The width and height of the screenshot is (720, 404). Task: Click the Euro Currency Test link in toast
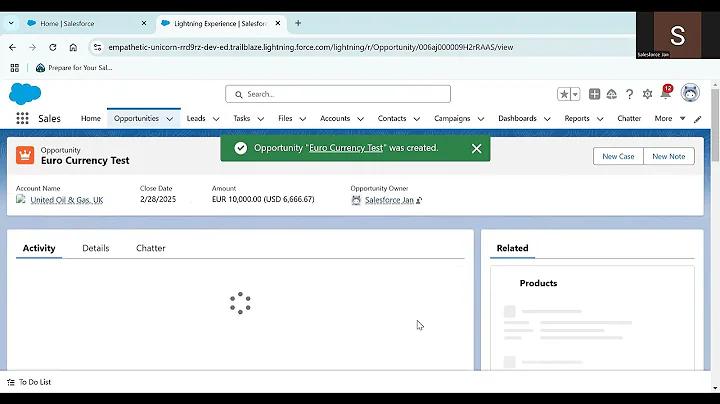(346, 148)
